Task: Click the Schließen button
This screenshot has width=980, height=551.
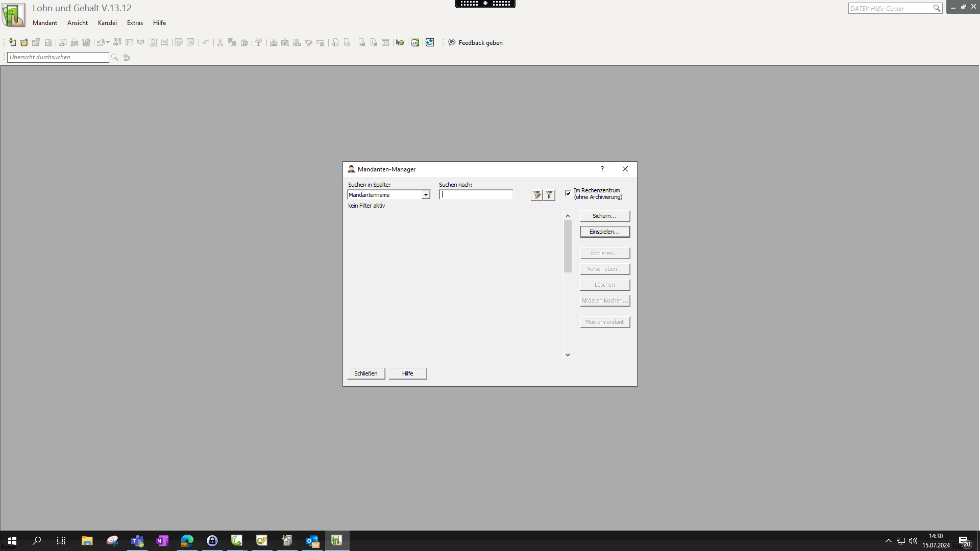Action: pyautogui.click(x=366, y=373)
